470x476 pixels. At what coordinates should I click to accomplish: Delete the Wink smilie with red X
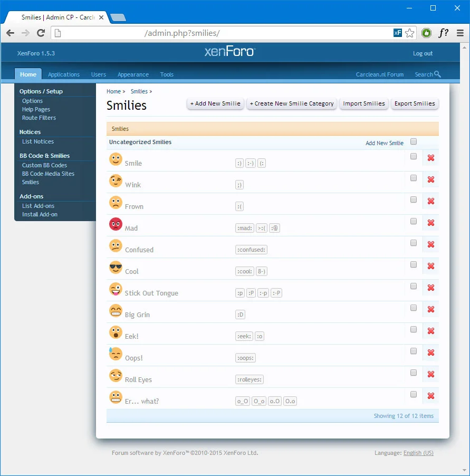pyautogui.click(x=430, y=179)
